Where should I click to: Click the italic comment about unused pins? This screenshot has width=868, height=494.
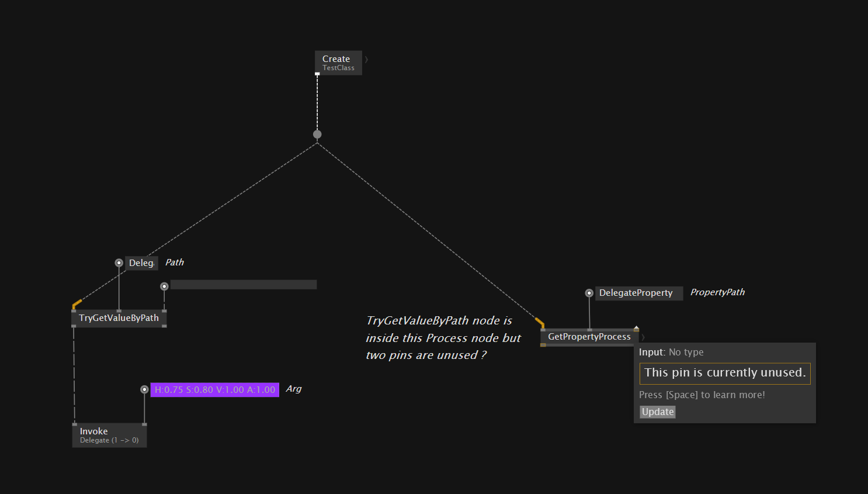pos(443,338)
